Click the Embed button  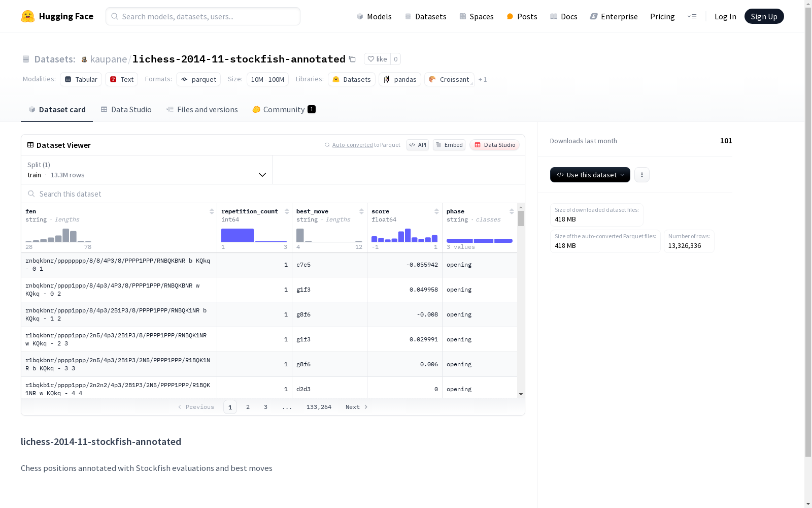(x=449, y=145)
